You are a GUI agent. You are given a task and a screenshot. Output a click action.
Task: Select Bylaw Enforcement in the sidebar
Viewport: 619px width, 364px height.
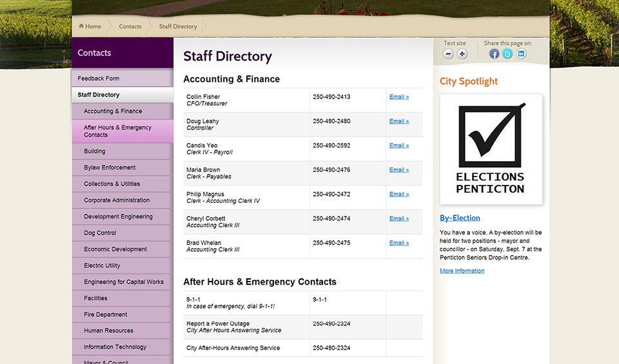(110, 168)
